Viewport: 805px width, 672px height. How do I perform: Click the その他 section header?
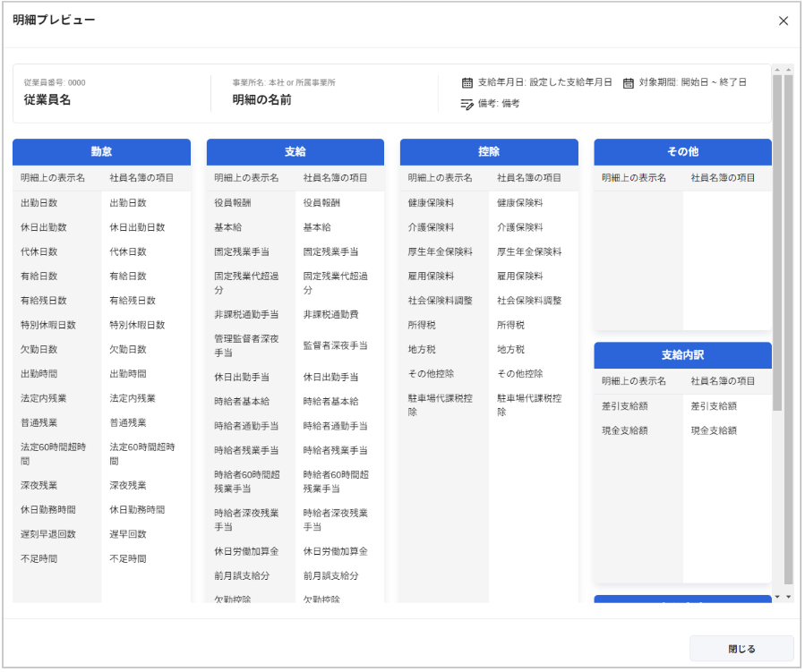(x=682, y=152)
